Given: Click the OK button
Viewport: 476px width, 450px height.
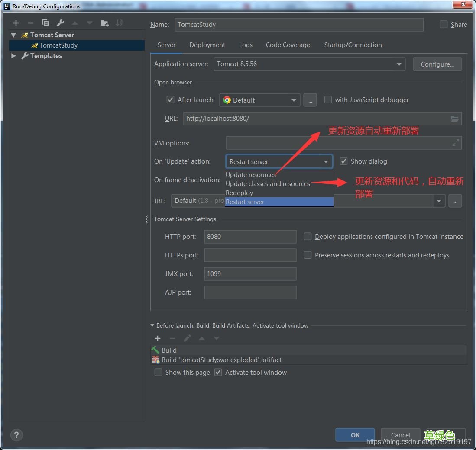Looking at the screenshot, I should [355, 435].
